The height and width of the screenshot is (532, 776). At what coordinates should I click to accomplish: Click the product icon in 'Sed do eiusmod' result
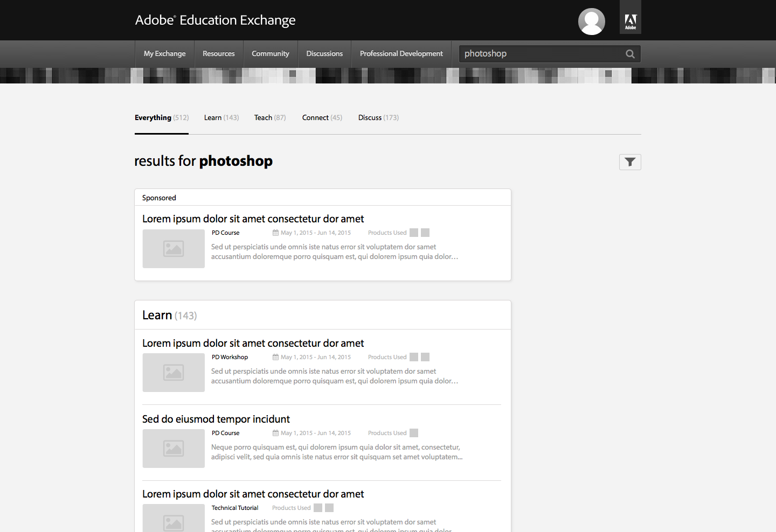pyautogui.click(x=414, y=433)
